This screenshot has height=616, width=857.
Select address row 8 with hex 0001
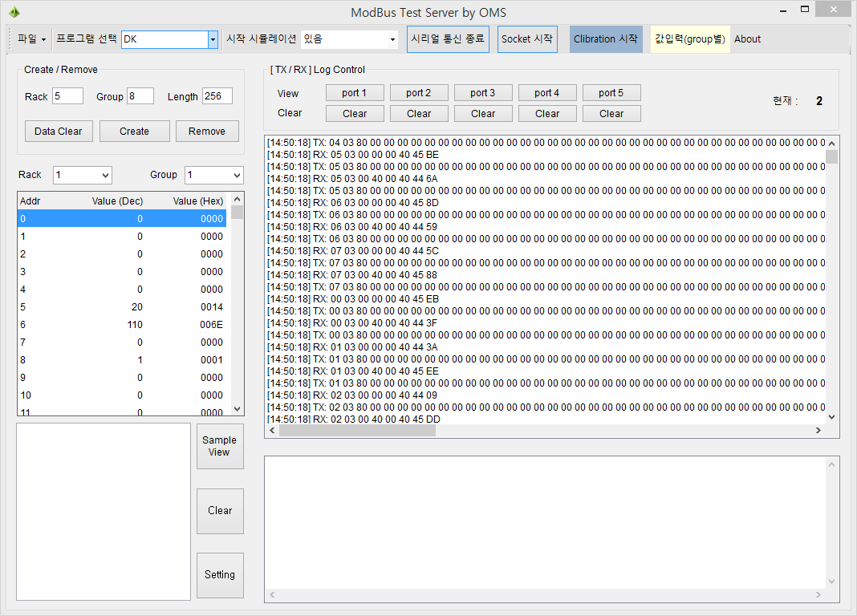click(122, 360)
